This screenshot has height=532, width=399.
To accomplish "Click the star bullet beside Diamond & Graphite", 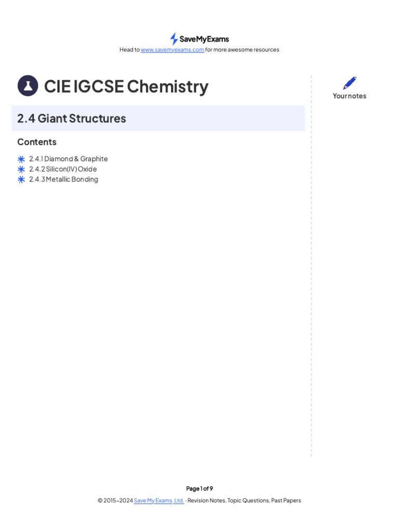I will coord(21,159).
